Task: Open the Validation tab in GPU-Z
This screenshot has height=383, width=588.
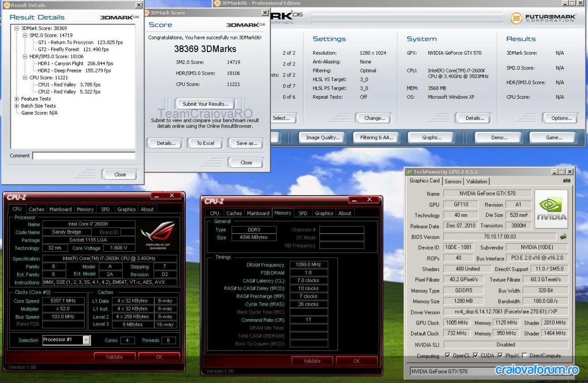Action: [477, 182]
